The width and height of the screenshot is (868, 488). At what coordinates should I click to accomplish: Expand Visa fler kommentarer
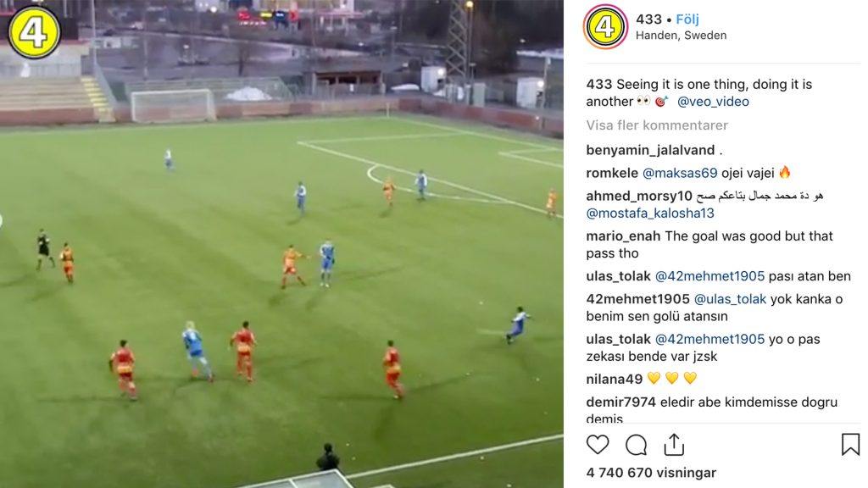(657, 125)
